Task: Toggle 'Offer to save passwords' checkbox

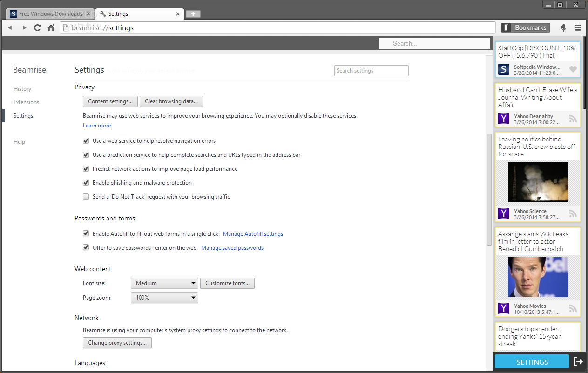Action: [x=86, y=247]
